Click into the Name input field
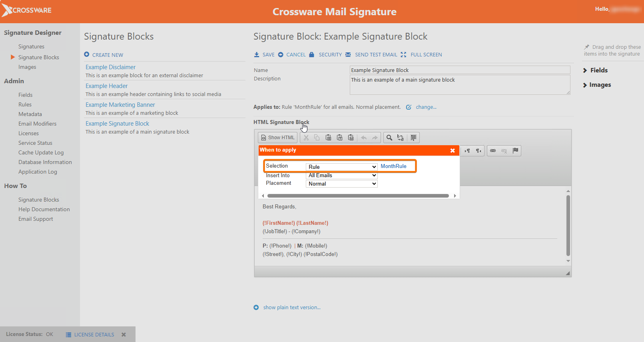 click(460, 70)
